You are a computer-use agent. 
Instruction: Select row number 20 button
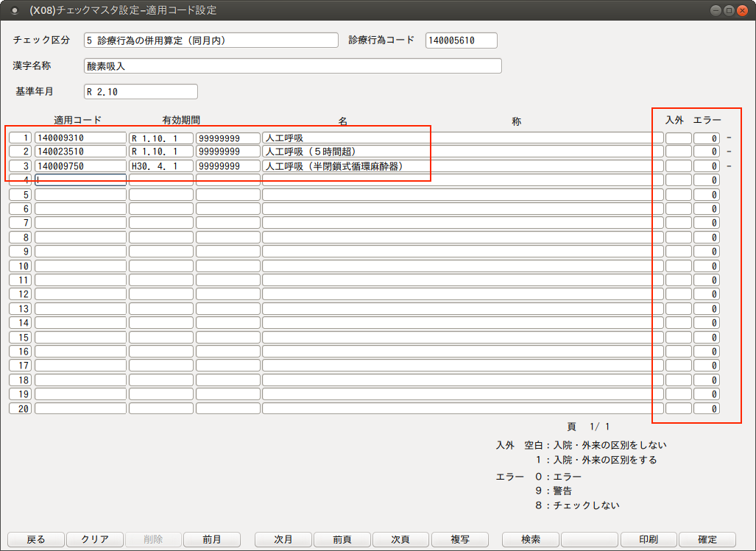point(21,408)
